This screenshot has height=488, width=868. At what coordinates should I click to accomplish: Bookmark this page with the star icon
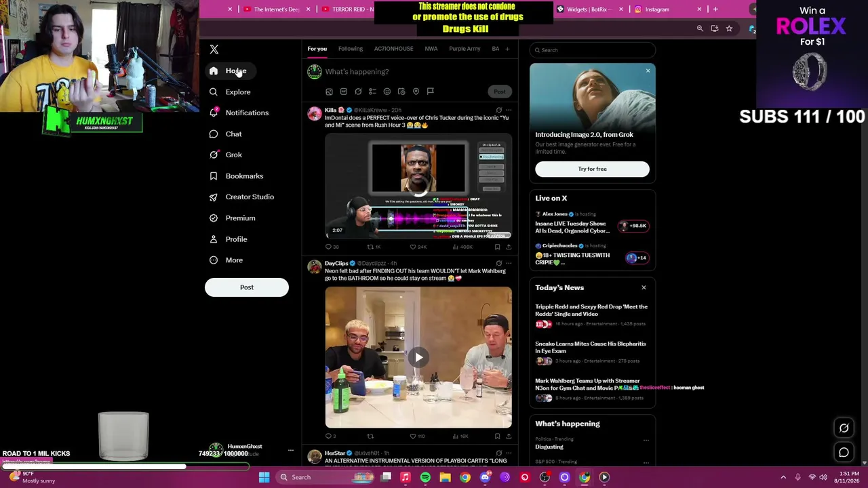coord(729,28)
